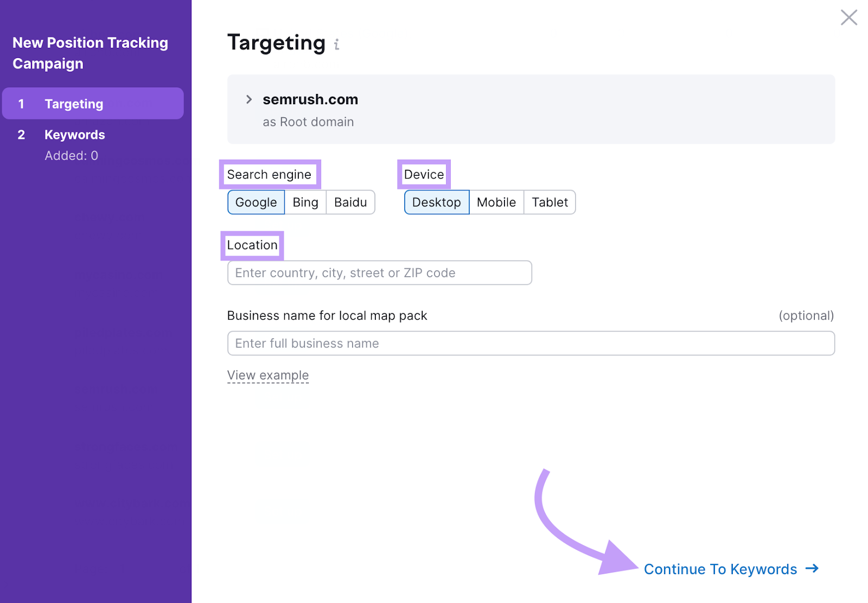Click the arrow next to Continue To Keywords
868x603 pixels.
812,568
